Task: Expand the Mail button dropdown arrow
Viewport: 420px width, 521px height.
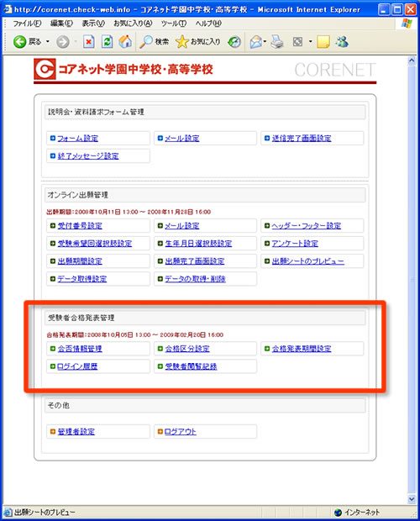Action: [265, 42]
